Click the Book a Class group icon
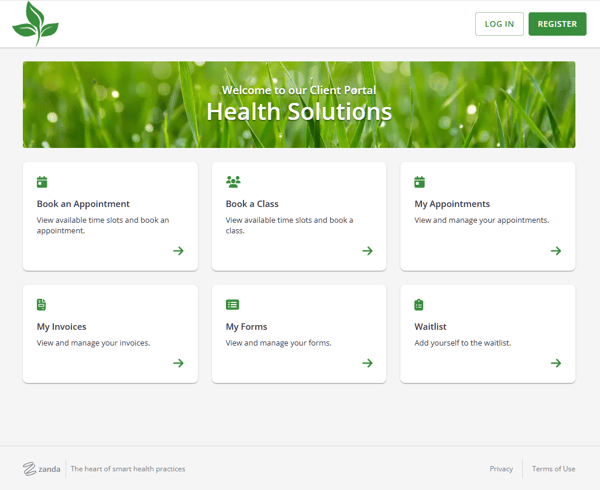 pos(233,182)
